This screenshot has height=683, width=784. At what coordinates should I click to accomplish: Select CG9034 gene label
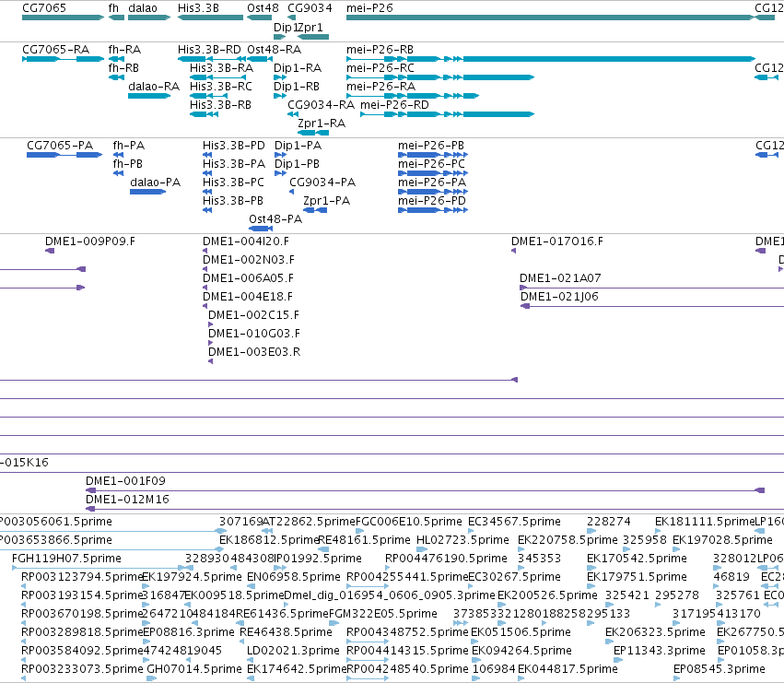310,8
